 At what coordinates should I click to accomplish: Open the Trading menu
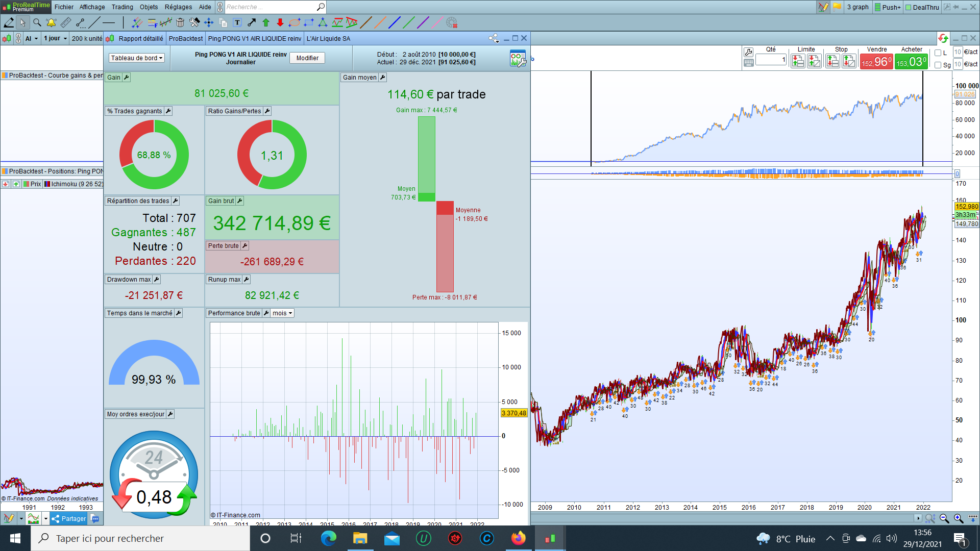pyautogui.click(x=122, y=7)
